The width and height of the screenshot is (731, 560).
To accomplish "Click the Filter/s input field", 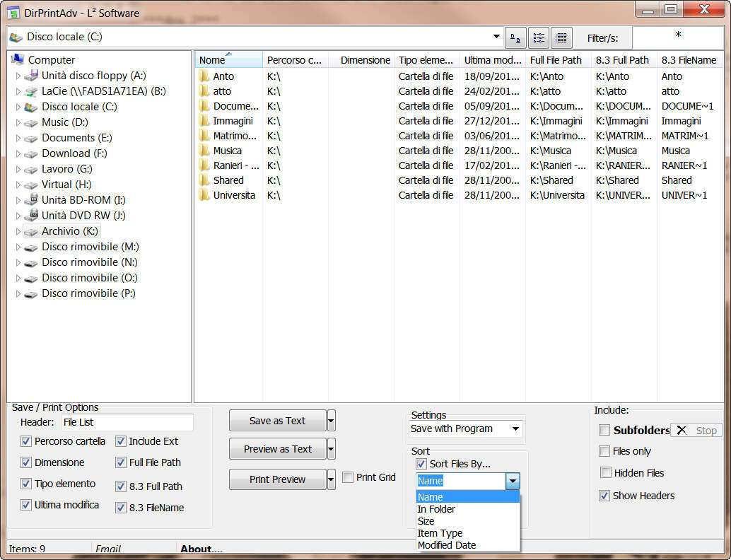I will tap(678, 37).
